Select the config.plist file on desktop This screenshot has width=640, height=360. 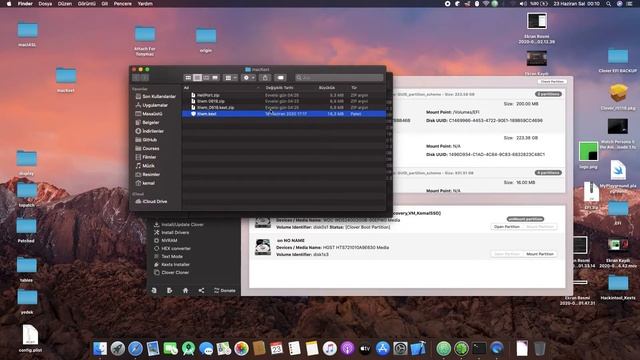(x=30, y=338)
